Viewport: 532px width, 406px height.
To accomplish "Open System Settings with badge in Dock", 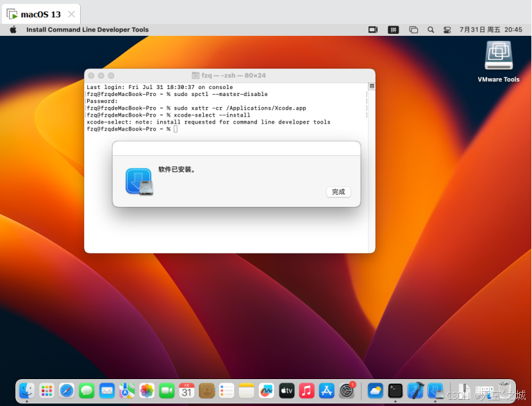I will [347, 391].
